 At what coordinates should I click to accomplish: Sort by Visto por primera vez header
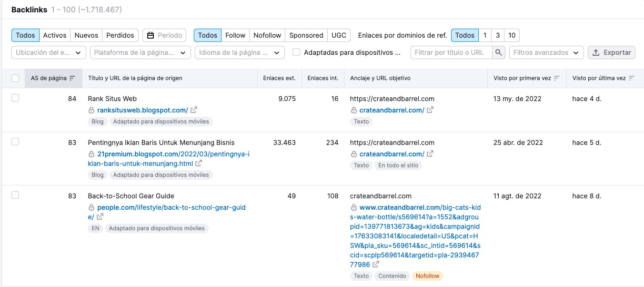[x=527, y=78]
